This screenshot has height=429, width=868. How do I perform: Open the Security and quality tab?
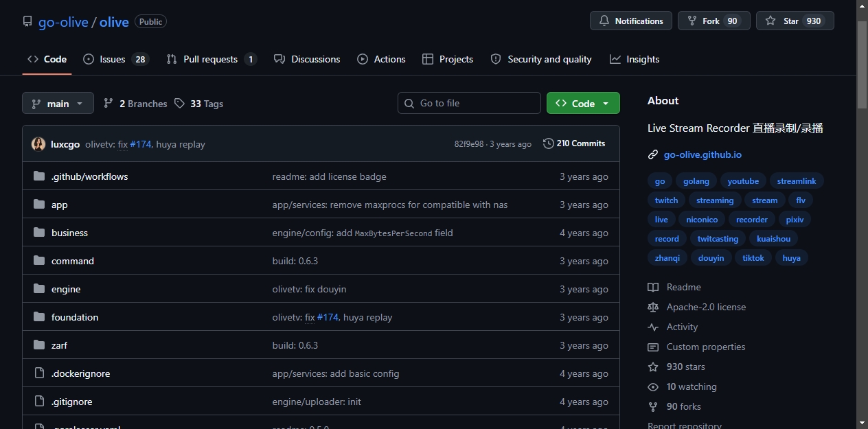(x=541, y=59)
